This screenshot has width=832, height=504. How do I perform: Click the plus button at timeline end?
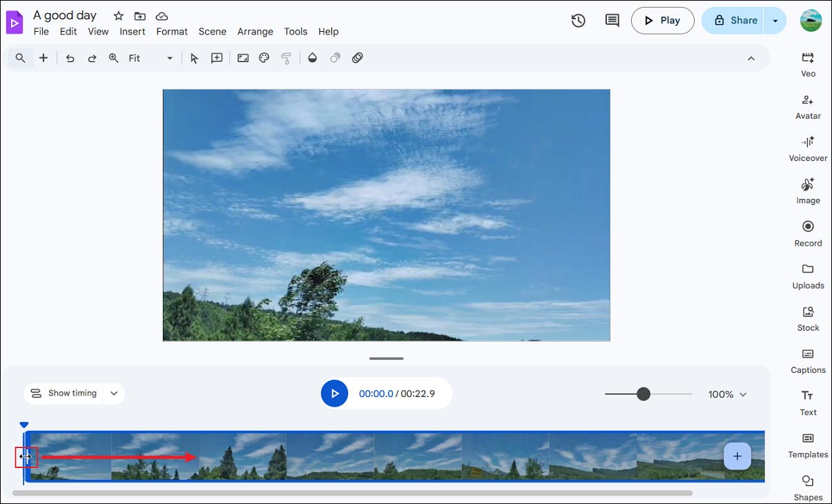737,456
